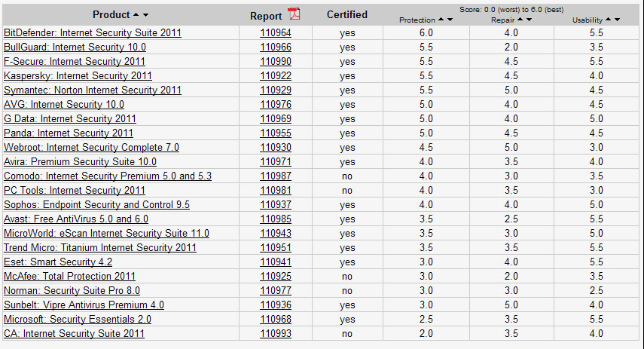The width and height of the screenshot is (644, 349).
Task: Select BitDefender's 6.0 Protection score
Action: pos(426,33)
